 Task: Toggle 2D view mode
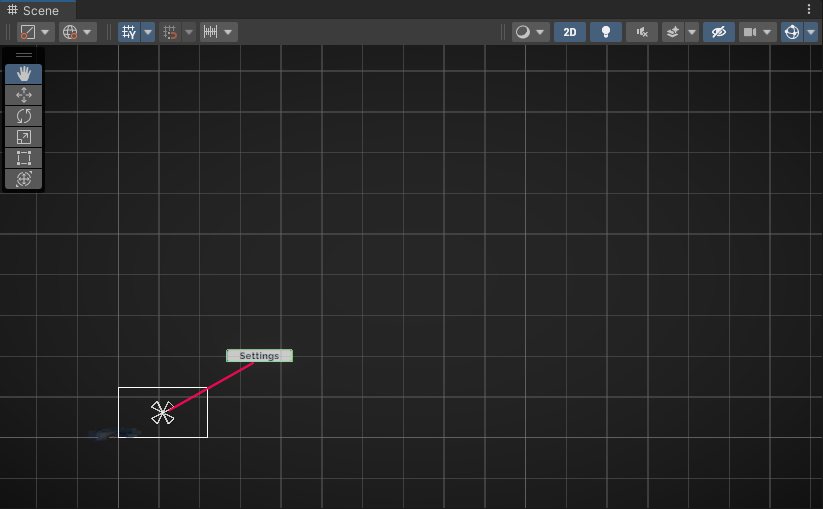pyautogui.click(x=570, y=32)
